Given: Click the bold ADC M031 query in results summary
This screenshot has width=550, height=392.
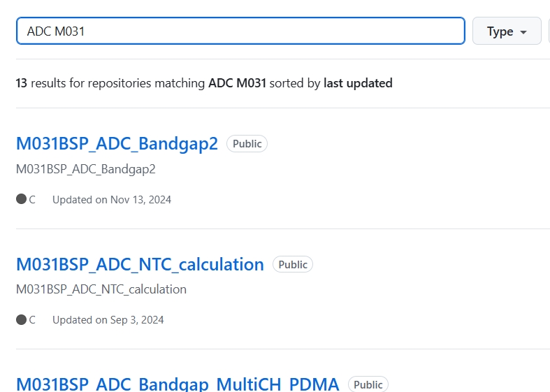Looking at the screenshot, I should (237, 83).
